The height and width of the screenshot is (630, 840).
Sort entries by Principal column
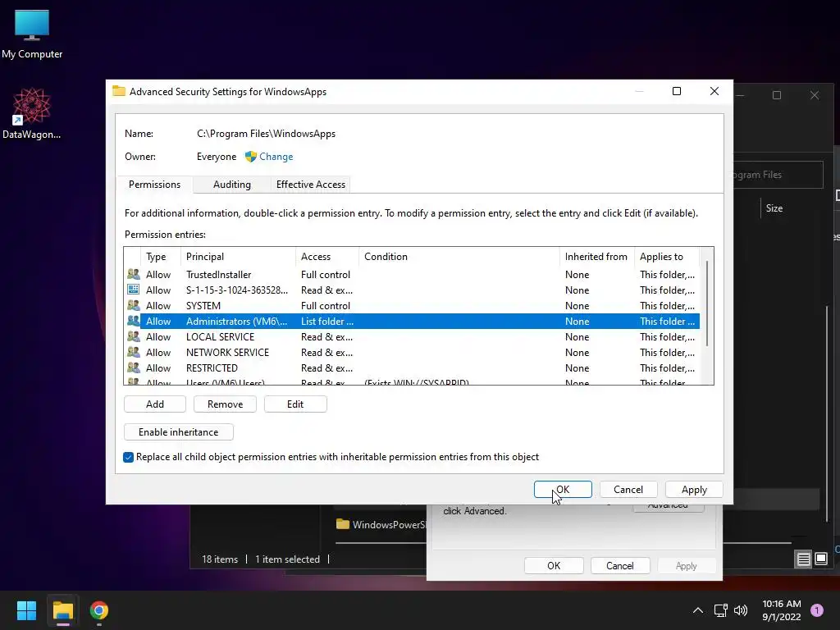click(x=238, y=257)
